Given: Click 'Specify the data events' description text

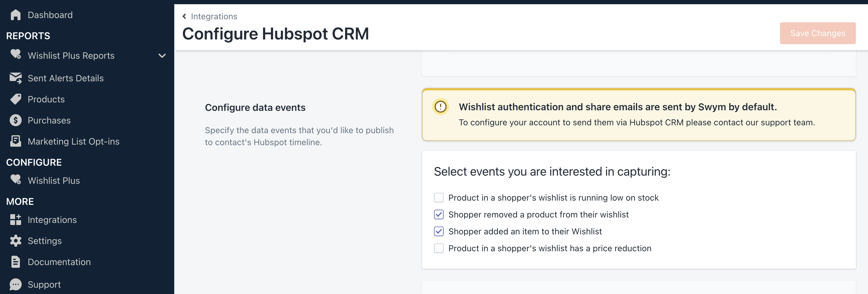Looking at the screenshot, I should pos(299,136).
